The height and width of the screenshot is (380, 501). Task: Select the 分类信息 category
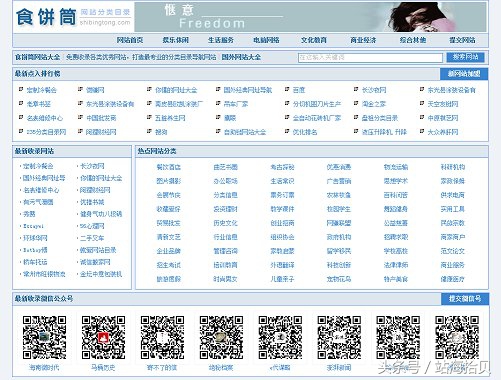point(225,195)
